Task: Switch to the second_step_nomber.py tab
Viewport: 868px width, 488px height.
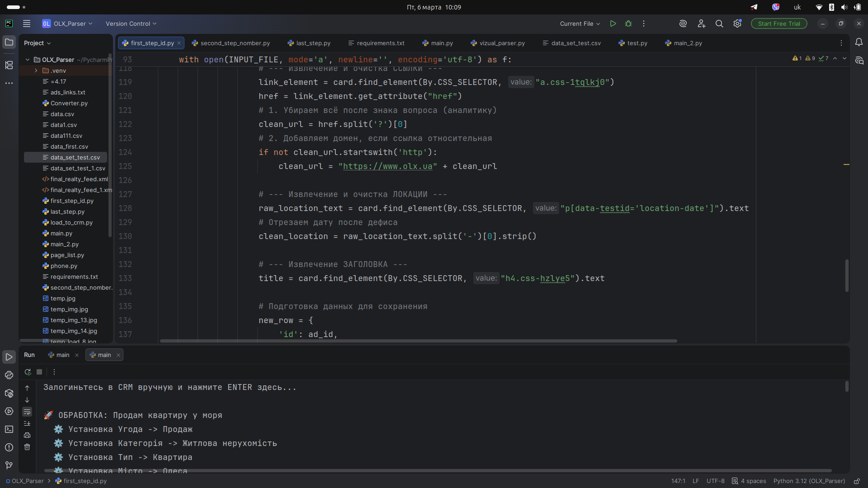Action: 231,43
